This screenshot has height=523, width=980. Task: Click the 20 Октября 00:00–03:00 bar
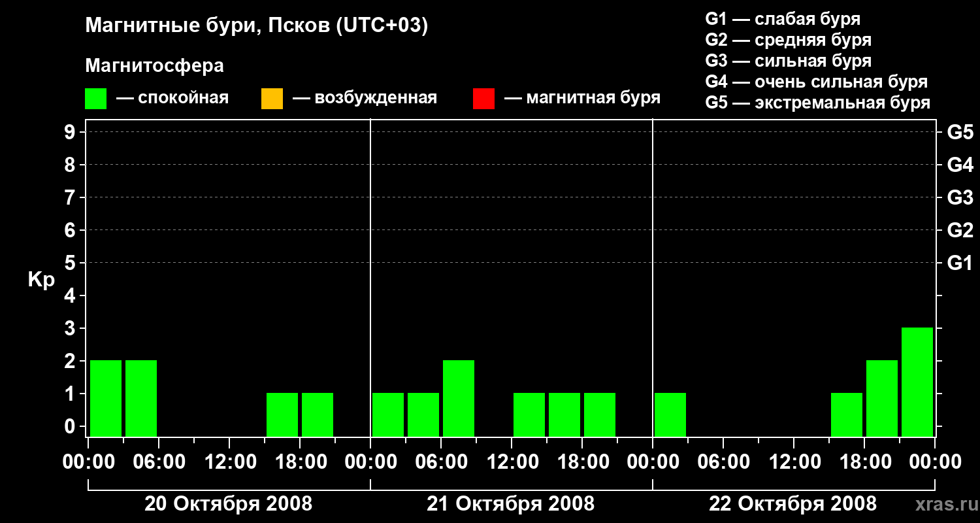coord(106,398)
